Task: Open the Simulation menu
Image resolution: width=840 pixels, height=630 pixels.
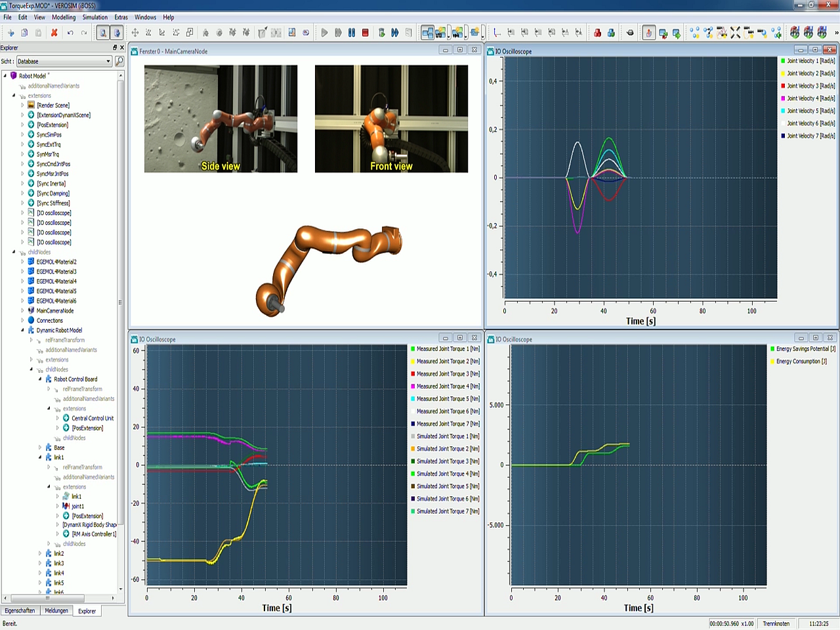Action: pos(94,17)
